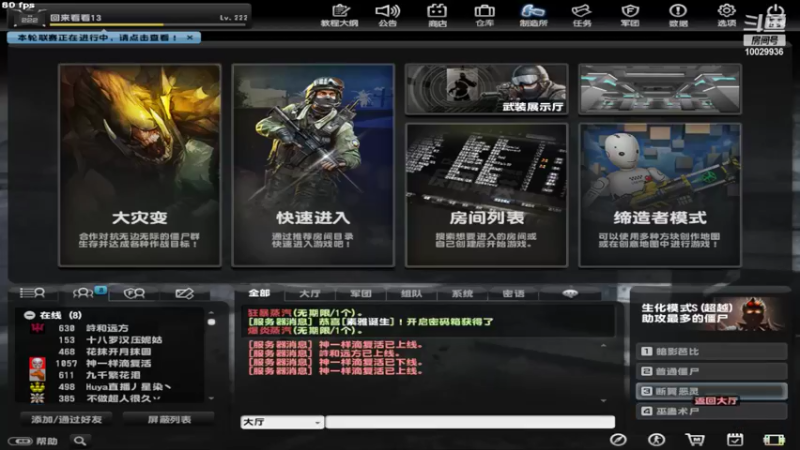Screen dimensions: 800x450
Task: Select the 大厅 chat tab
Action: click(x=310, y=293)
